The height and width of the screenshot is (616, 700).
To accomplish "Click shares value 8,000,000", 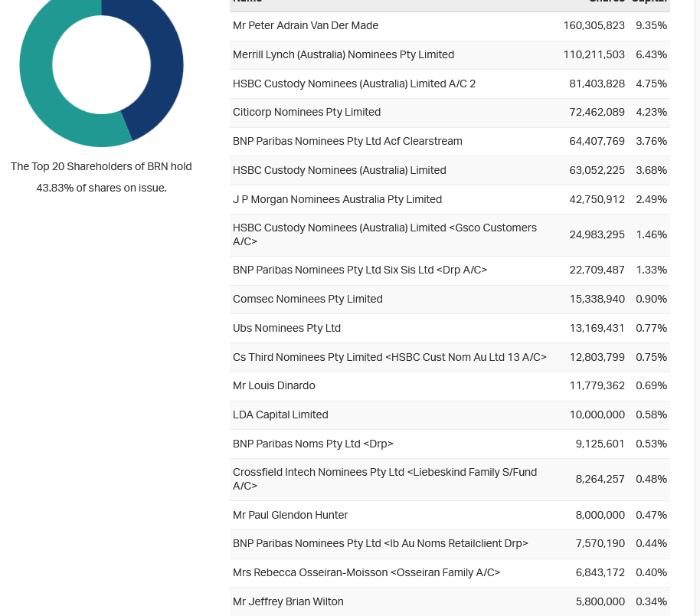I will (600, 515).
